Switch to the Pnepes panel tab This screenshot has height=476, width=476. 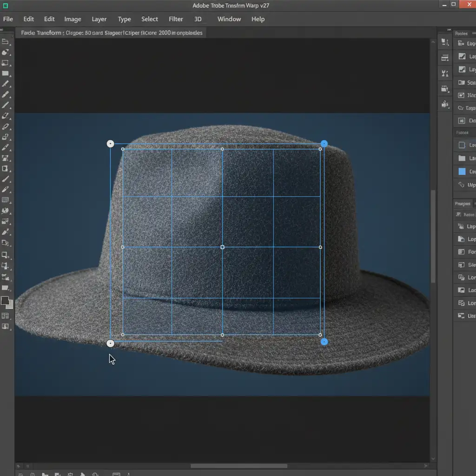(463, 204)
